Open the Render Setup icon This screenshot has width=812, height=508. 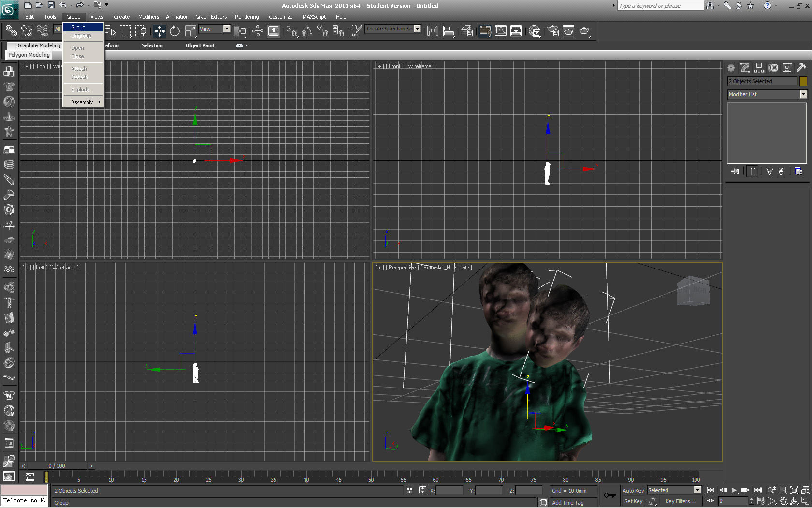553,31
